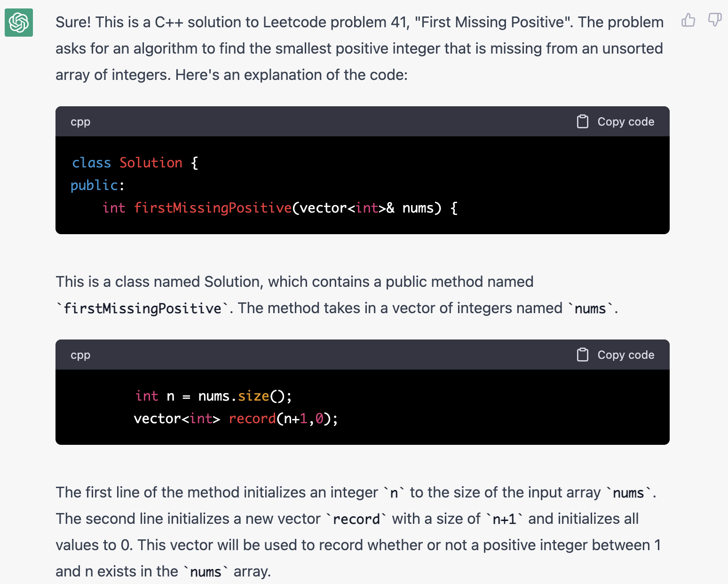Screen dimensions: 728x584
Task: Click inline `n+1` code in last paragraph
Action: point(504,519)
